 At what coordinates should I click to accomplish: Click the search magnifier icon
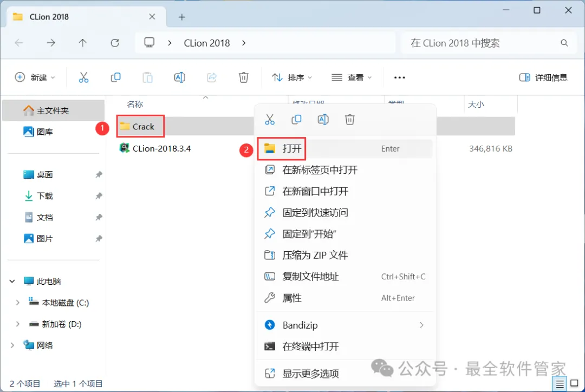pos(564,43)
